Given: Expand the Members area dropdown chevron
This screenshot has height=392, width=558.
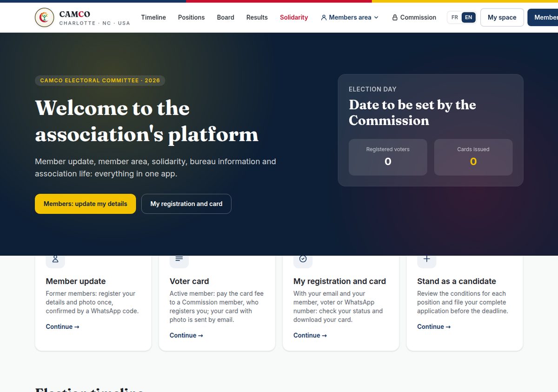Looking at the screenshot, I should pyautogui.click(x=376, y=18).
